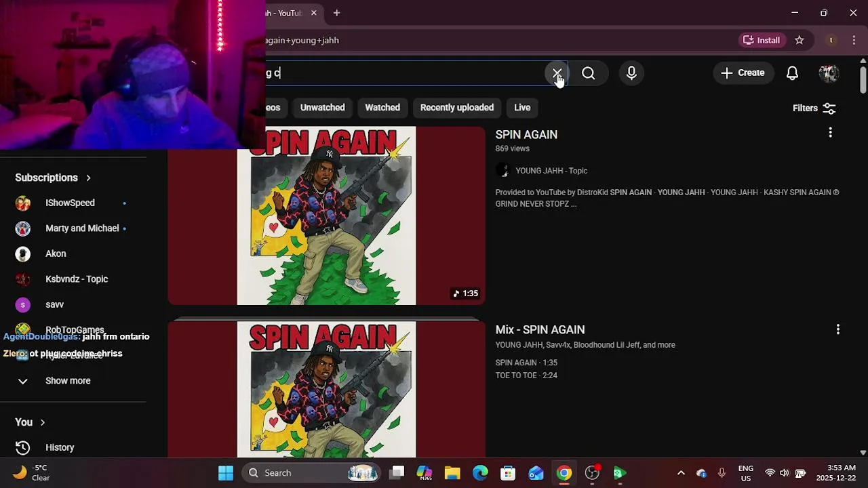Viewport: 868px width, 488px height.
Task: Open the OneDrive tray icon
Action: [701, 473]
